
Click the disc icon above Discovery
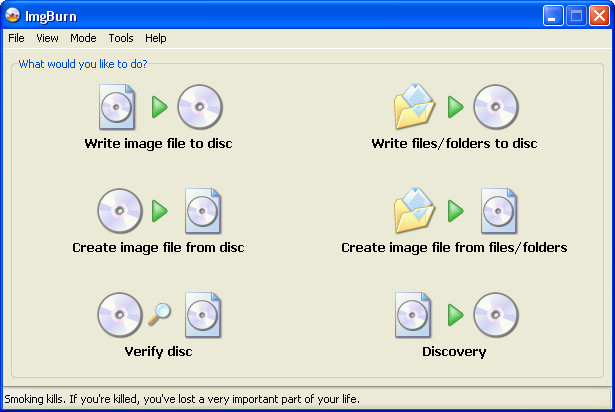coord(496,315)
